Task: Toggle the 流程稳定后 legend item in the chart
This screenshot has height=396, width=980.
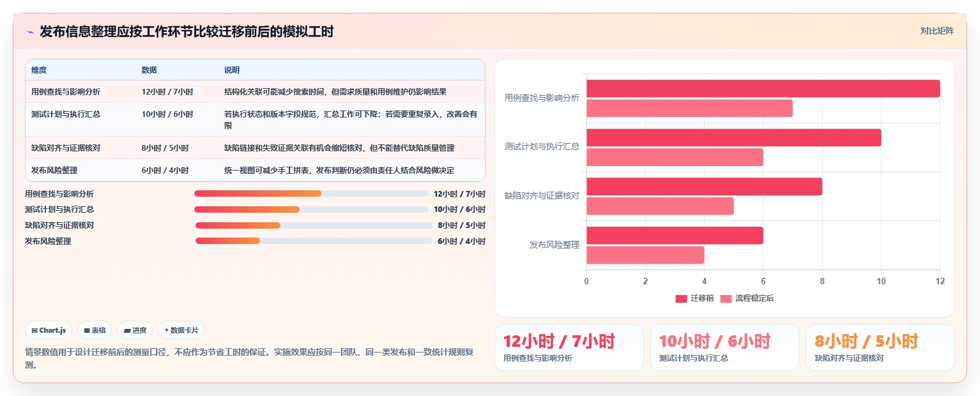Action: coord(747,298)
